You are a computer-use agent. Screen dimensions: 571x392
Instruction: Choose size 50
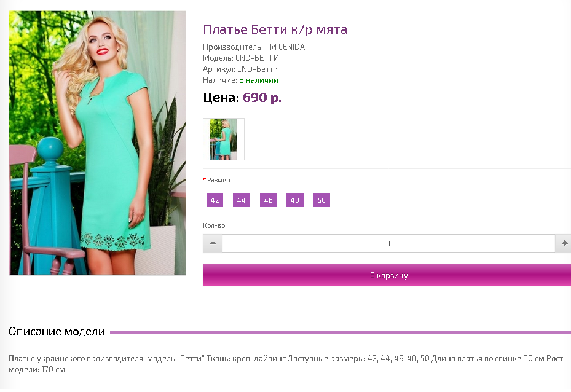(321, 200)
